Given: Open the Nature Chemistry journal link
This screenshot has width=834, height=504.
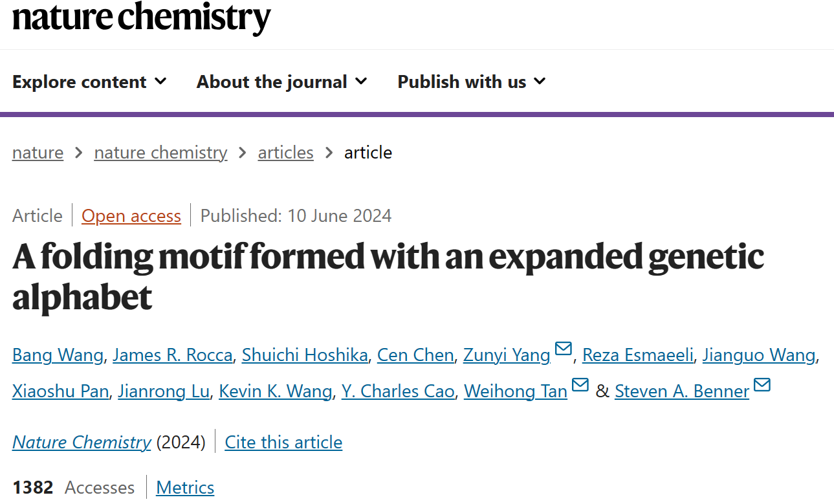Looking at the screenshot, I should pyautogui.click(x=82, y=442).
